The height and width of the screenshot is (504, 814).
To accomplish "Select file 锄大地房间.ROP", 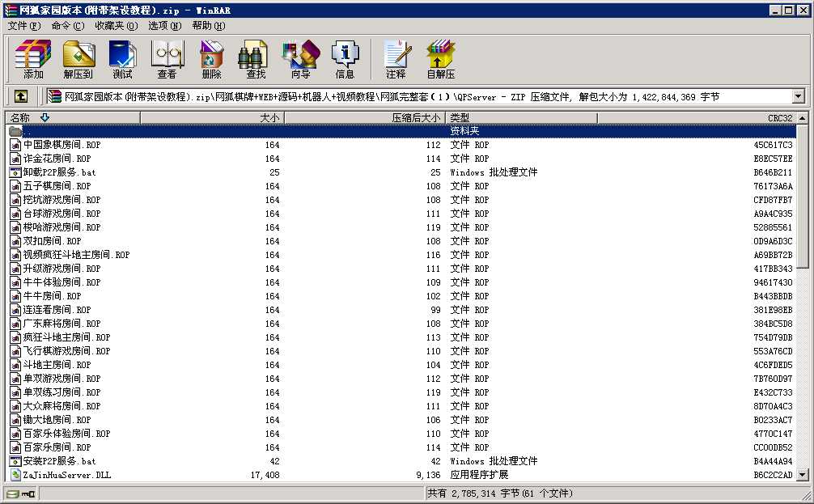I will tap(57, 420).
